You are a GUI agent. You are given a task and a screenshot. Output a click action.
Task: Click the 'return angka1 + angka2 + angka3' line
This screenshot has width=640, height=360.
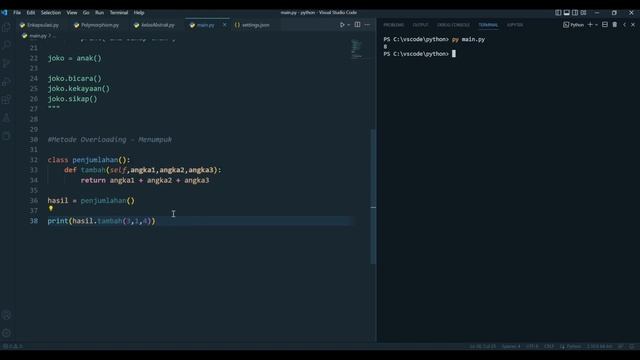pos(145,180)
